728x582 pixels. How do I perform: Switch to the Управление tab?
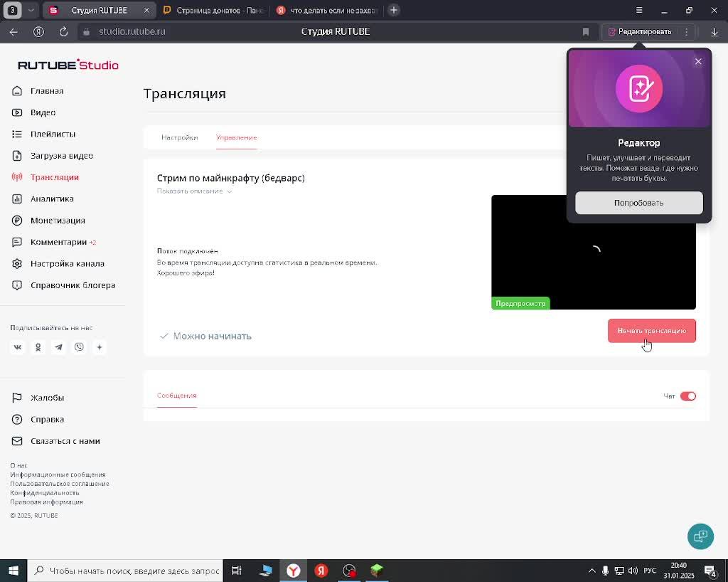point(236,137)
